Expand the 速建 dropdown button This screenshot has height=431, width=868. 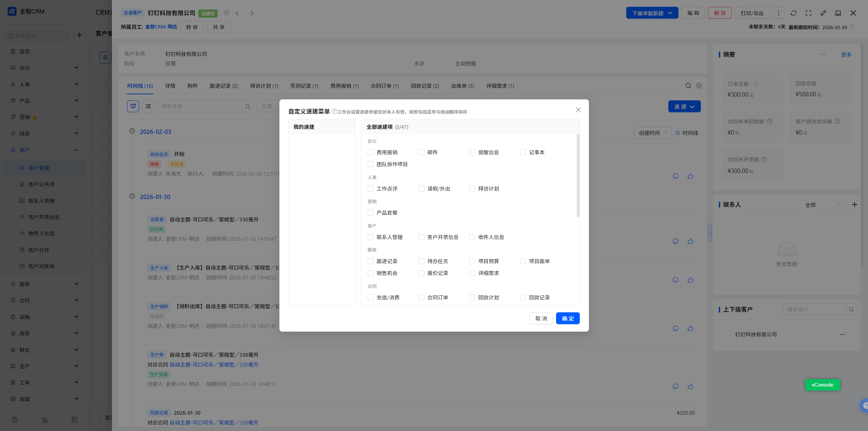coord(684,106)
